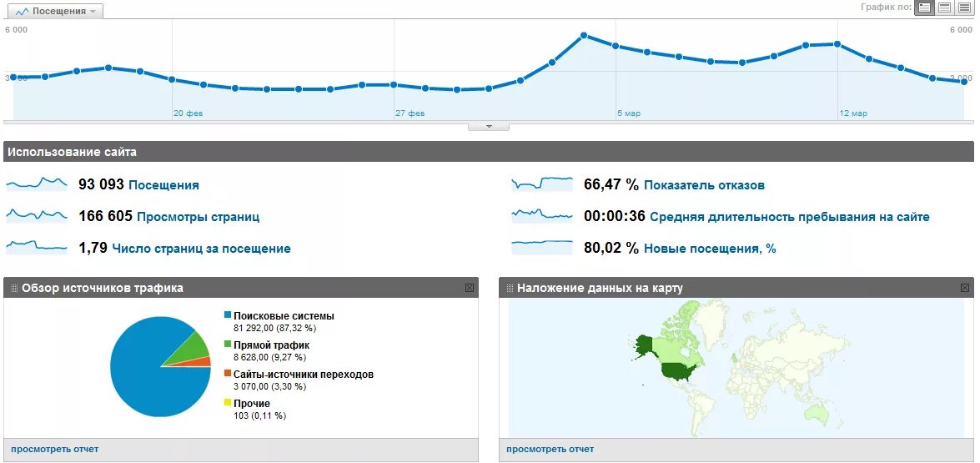Click the value 3 070,00 (3,30 %)

coord(270,386)
